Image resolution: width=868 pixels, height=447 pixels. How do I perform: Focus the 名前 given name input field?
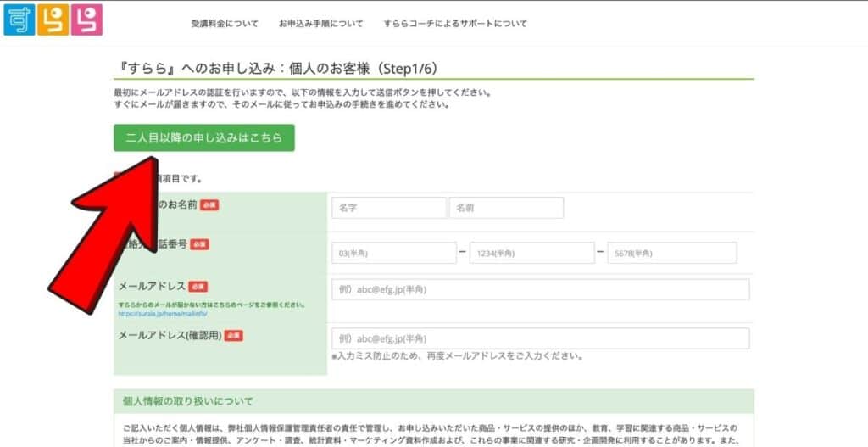(507, 208)
